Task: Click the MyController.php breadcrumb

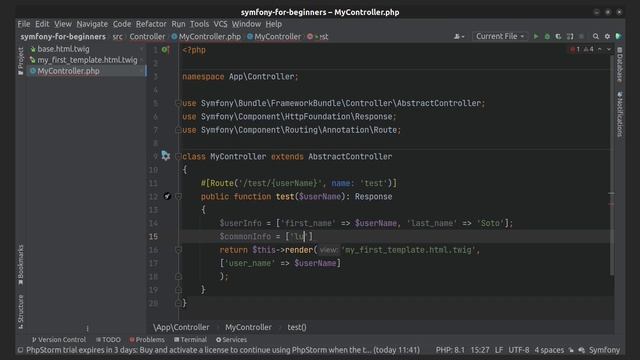Action: 206,37
